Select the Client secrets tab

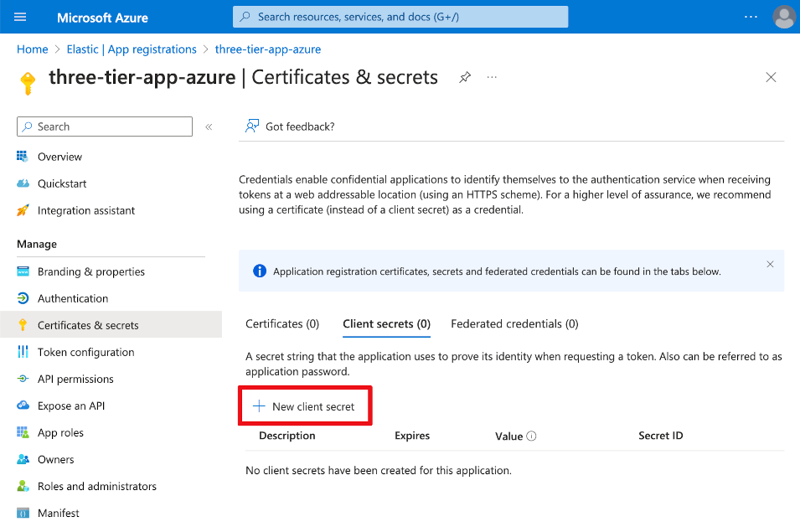click(x=386, y=323)
